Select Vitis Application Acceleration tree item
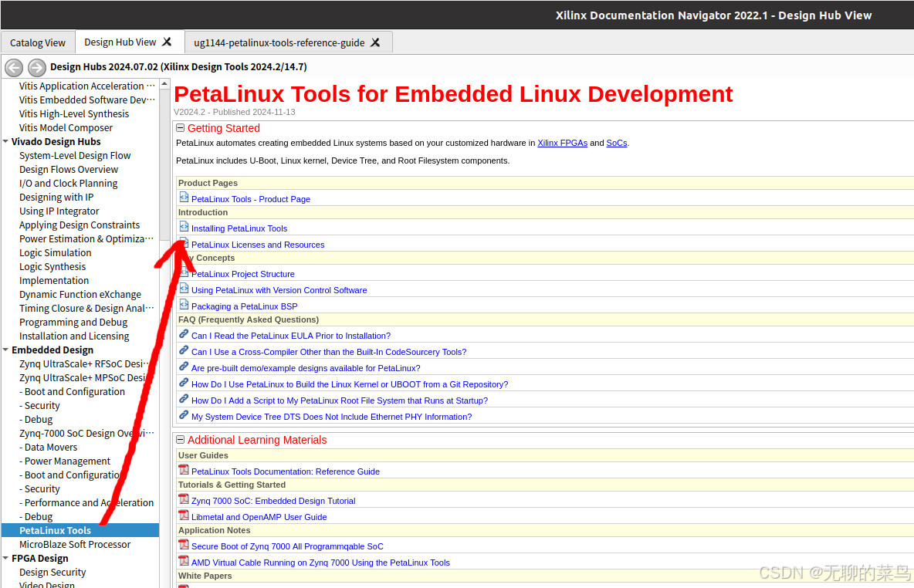914x588 pixels. [x=87, y=86]
